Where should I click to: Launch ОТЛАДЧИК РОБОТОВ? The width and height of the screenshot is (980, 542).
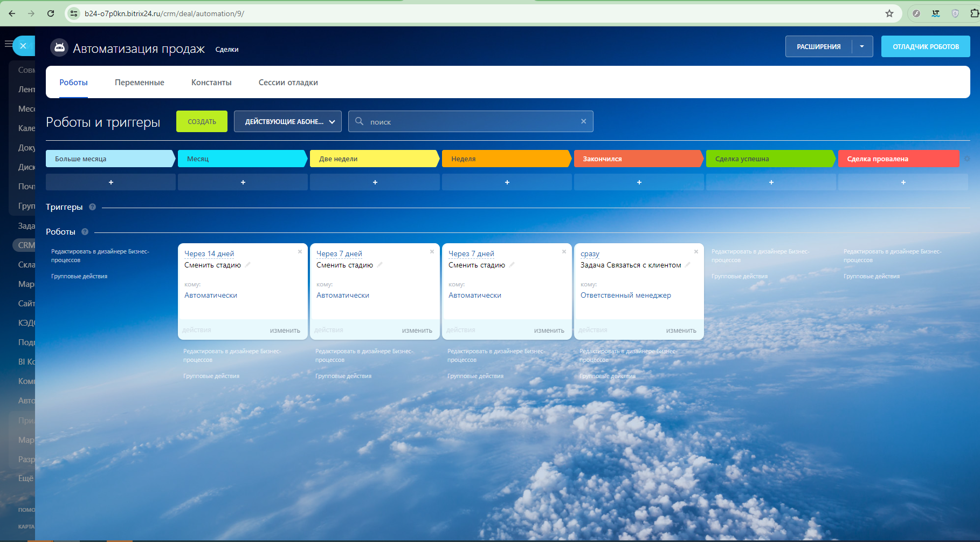926,46
